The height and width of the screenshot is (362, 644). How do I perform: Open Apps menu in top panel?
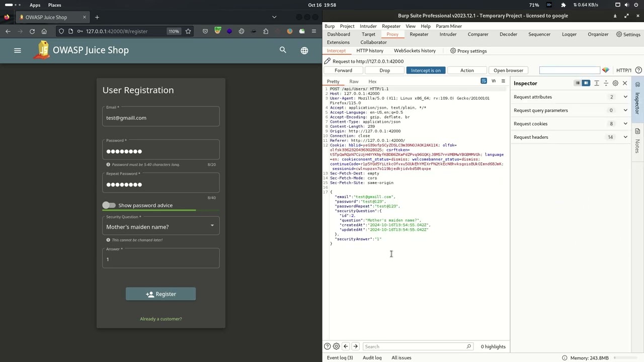point(35,5)
